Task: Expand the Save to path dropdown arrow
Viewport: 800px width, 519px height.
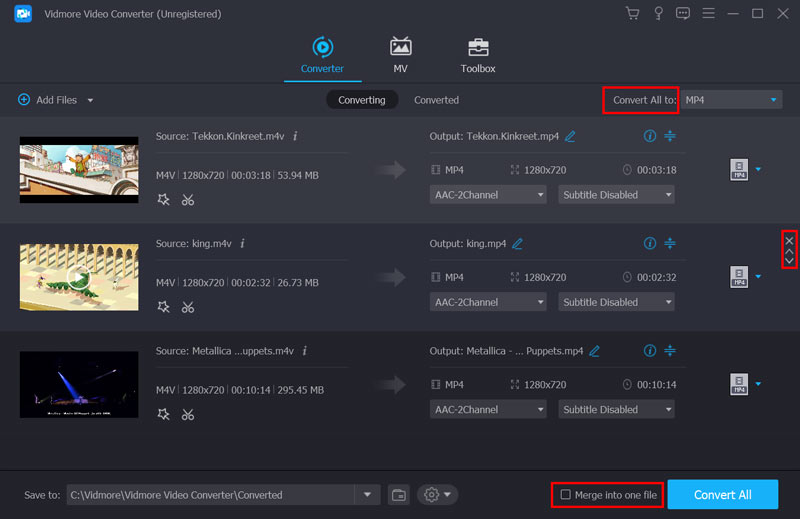Action: click(367, 494)
